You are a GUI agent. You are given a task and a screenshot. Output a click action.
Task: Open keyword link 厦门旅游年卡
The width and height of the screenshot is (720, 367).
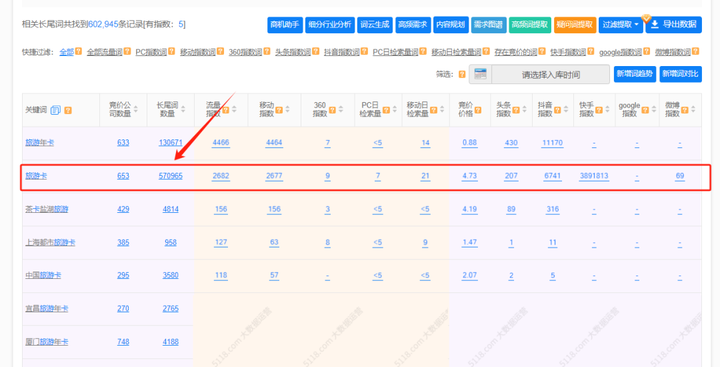pos(46,342)
